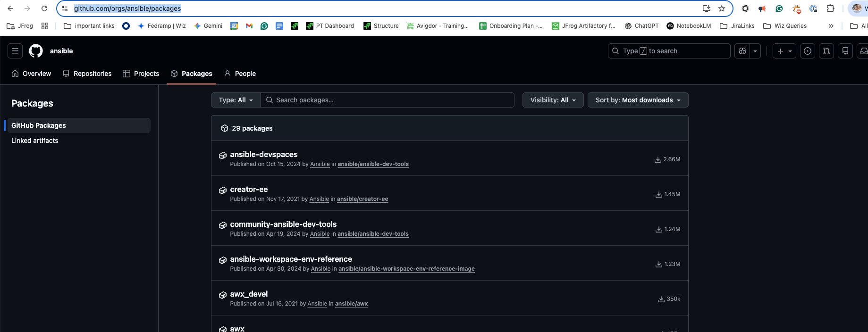
Task: Open the ansible-devspaces package link
Action: point(263,154)
